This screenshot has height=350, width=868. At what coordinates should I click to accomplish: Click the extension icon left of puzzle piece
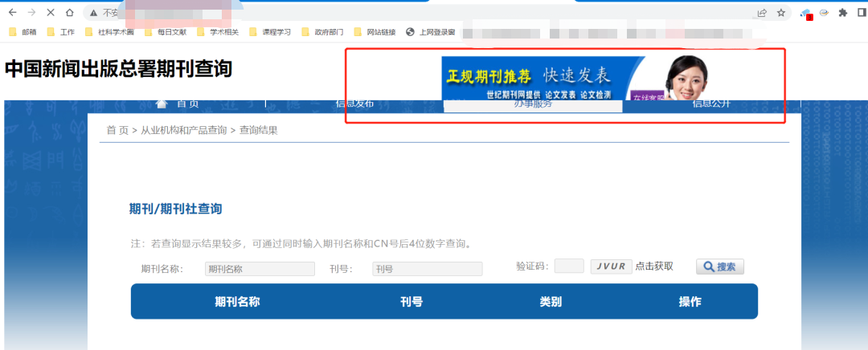(825, 13)
